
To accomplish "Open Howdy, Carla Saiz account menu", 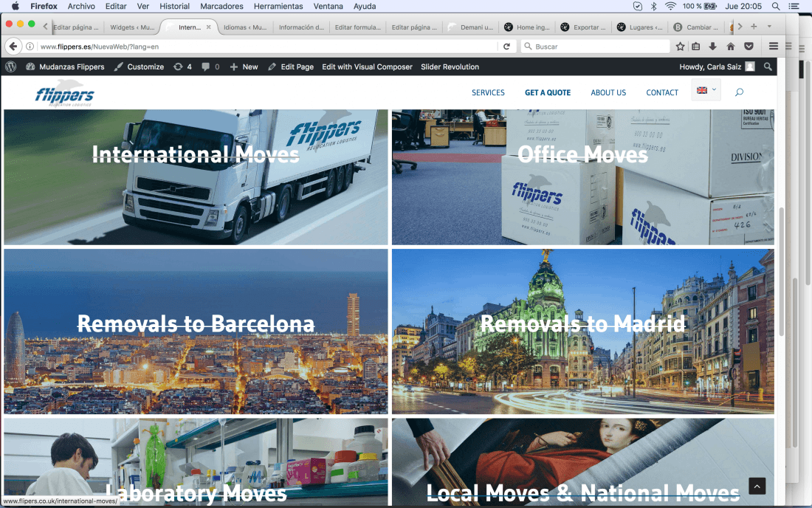I will [x=717, y=66].
